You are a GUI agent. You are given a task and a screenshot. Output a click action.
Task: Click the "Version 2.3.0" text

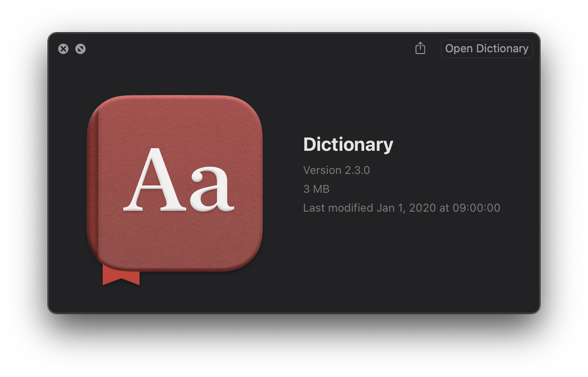tap(336, 170)
